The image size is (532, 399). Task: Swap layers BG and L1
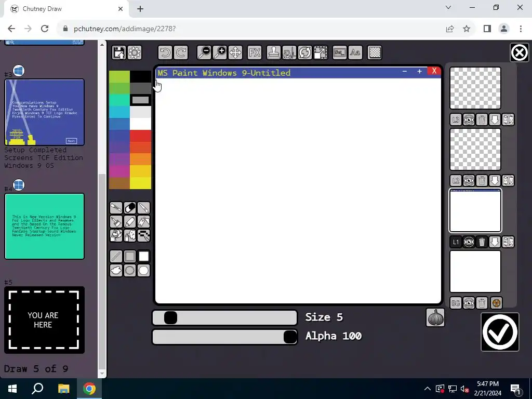508,242
